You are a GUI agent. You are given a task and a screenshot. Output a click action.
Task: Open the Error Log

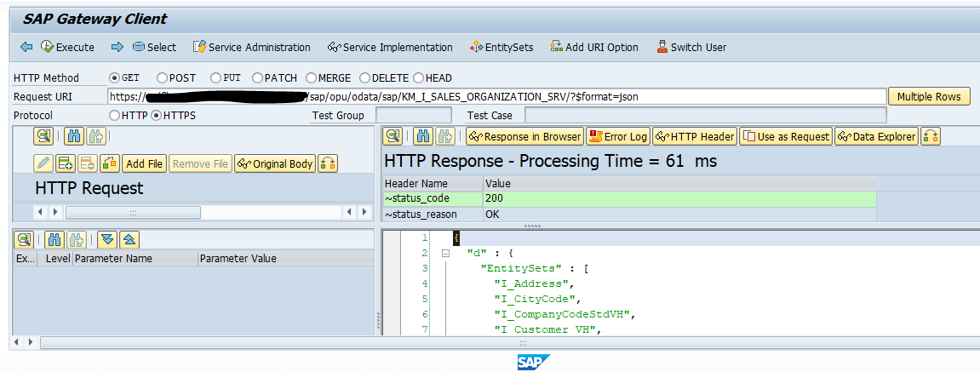(618, 136)
